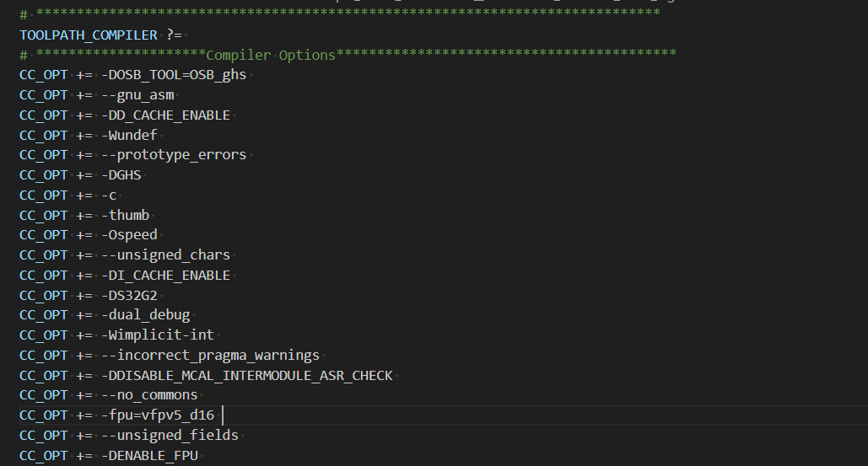Click the --unsigned_fields option
The height and width of the screenshot is (466, 868).
pos(170,435)
